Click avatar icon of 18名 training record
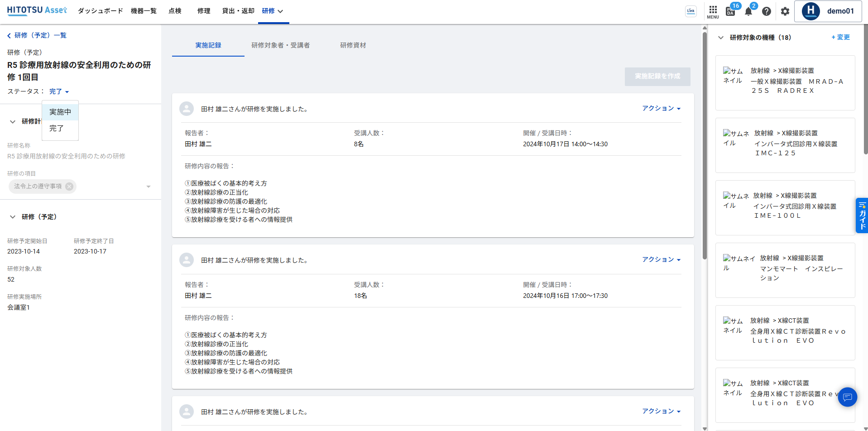Viewport: 868px width, 431px height. click(187, 260)
